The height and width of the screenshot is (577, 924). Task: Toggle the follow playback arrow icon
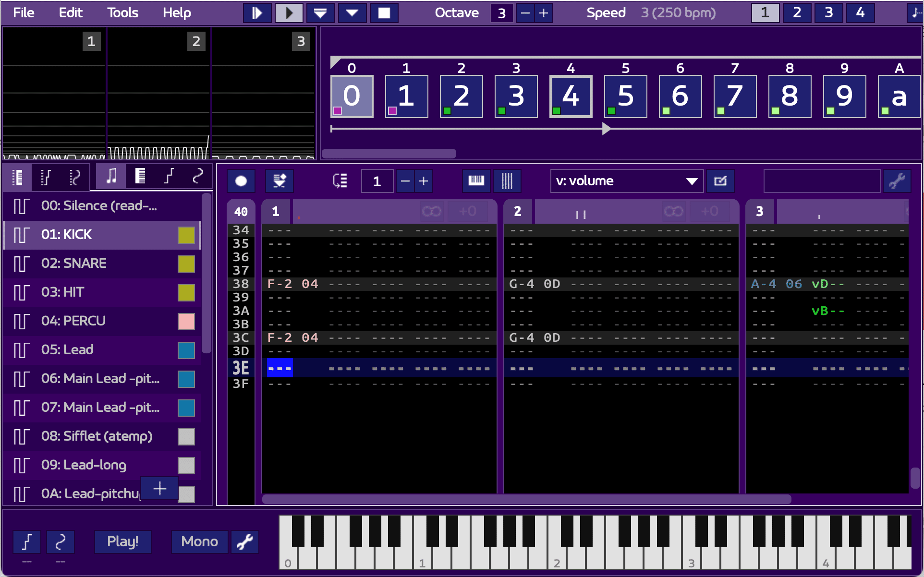pos(280,181)
